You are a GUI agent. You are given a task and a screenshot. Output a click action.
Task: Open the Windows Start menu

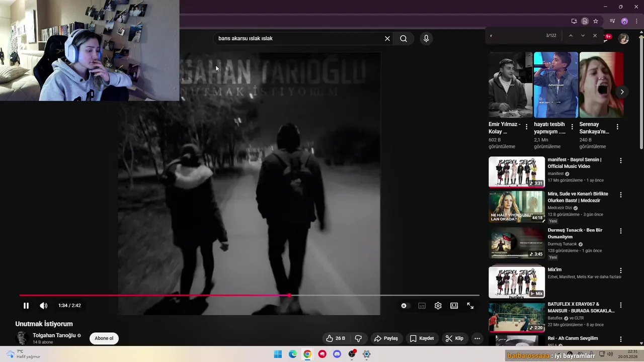tap(278, 354)
